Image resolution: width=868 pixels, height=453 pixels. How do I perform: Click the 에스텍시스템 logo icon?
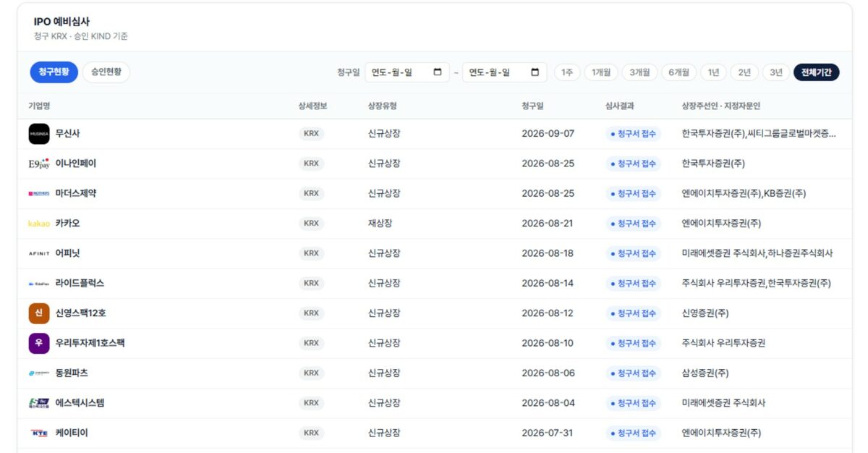(x=39, y=403)
